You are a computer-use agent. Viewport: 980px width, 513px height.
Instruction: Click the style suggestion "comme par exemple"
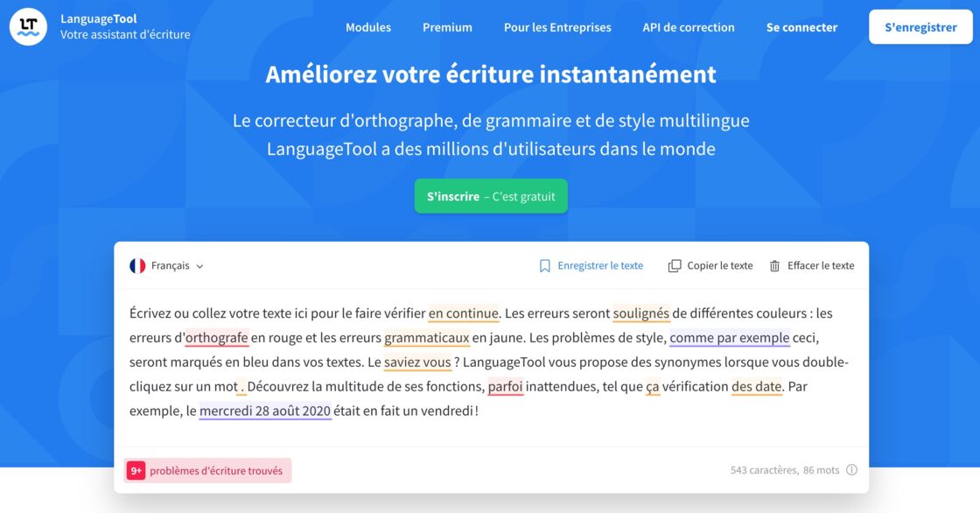730,338
